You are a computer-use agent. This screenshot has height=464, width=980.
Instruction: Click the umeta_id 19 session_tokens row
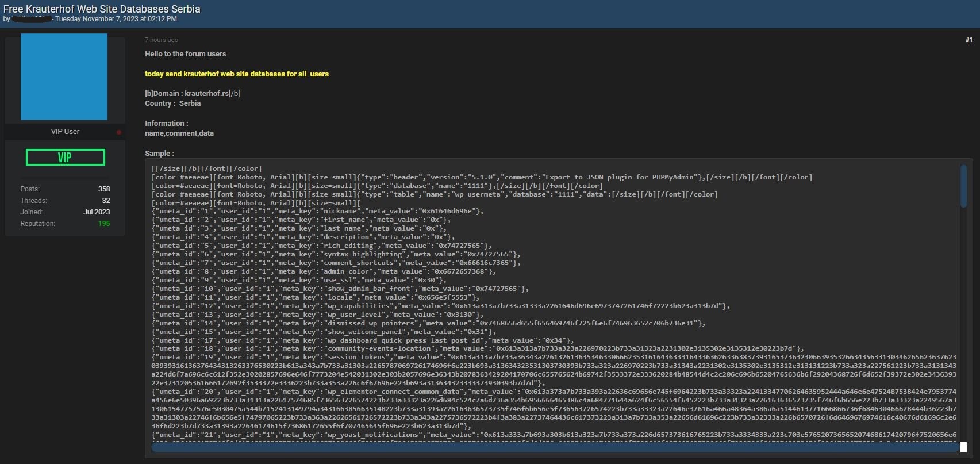point(554,370)
